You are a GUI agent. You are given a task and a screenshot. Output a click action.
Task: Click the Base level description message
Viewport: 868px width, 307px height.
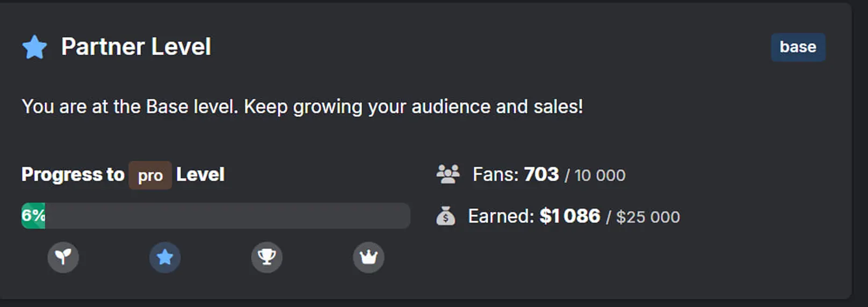point(302,107)
